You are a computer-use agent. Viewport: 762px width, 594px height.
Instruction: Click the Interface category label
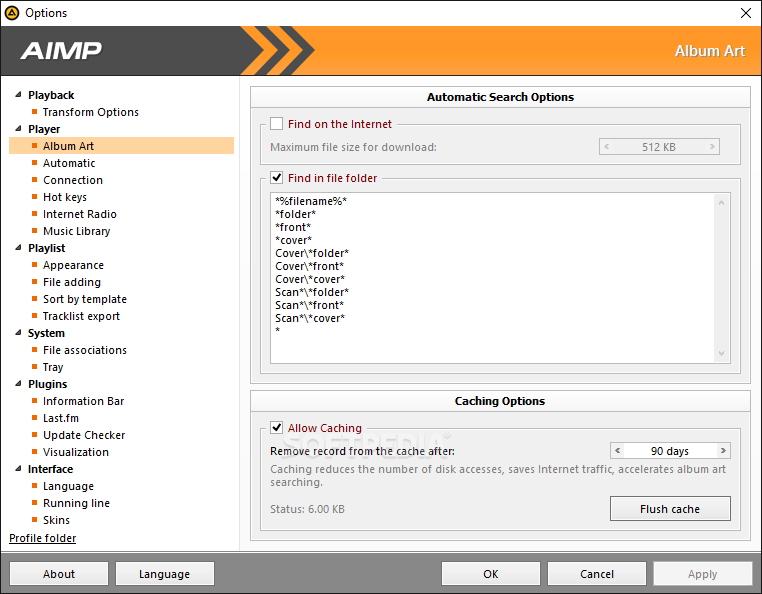coord(51,469)
